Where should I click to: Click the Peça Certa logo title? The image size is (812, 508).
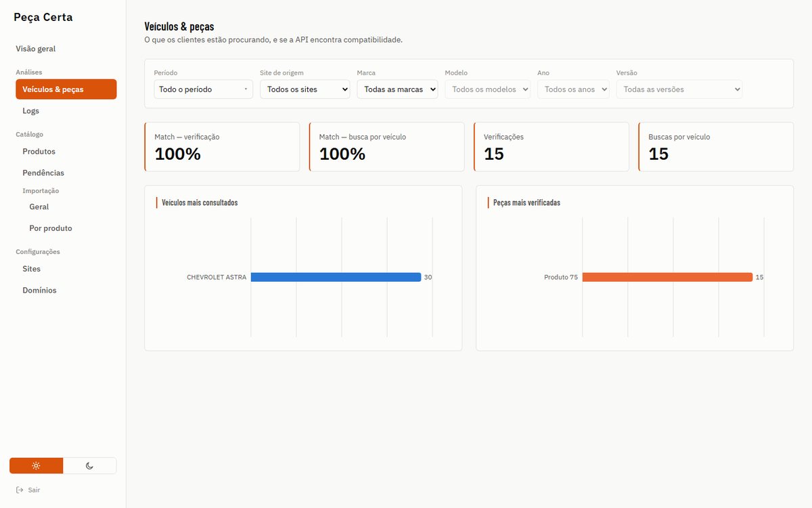(43, 17)
